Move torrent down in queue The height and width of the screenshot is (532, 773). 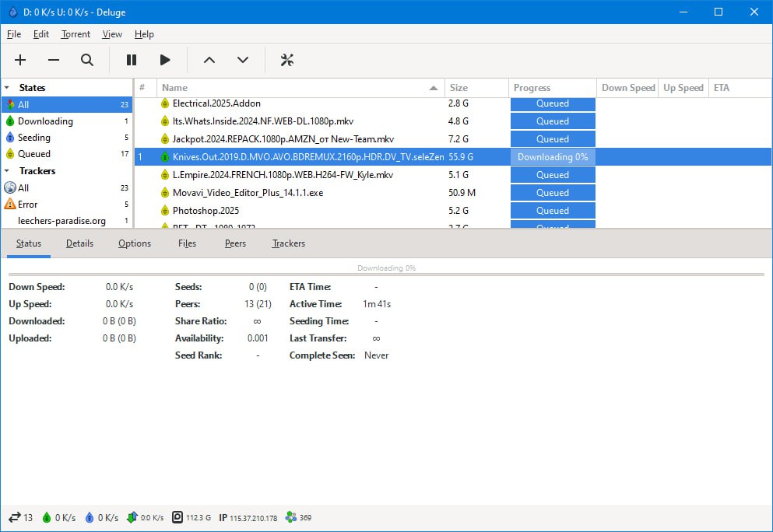(x=243, y=60)
